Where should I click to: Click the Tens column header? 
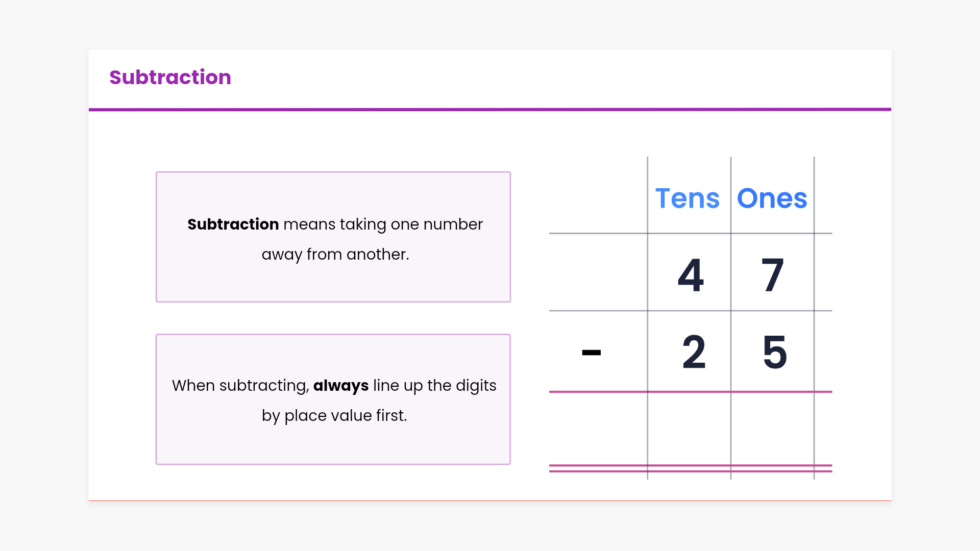(x=687, y=198)
